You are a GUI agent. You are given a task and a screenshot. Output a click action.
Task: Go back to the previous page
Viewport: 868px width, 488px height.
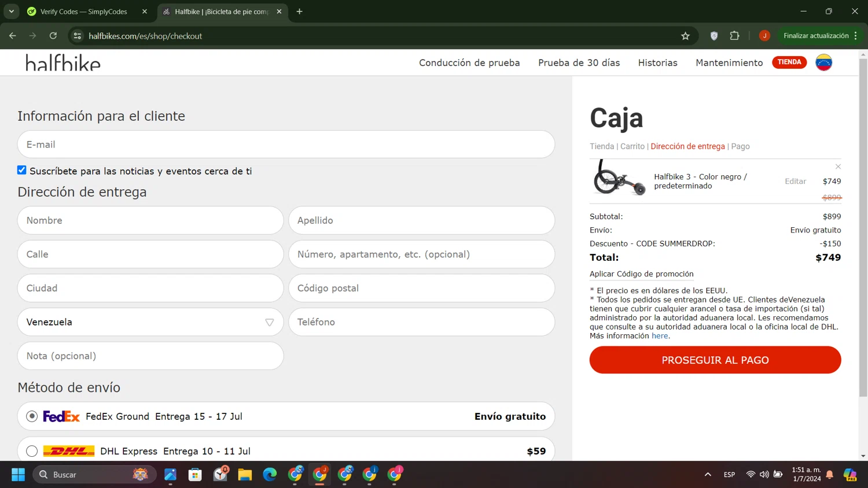[13, 36]
